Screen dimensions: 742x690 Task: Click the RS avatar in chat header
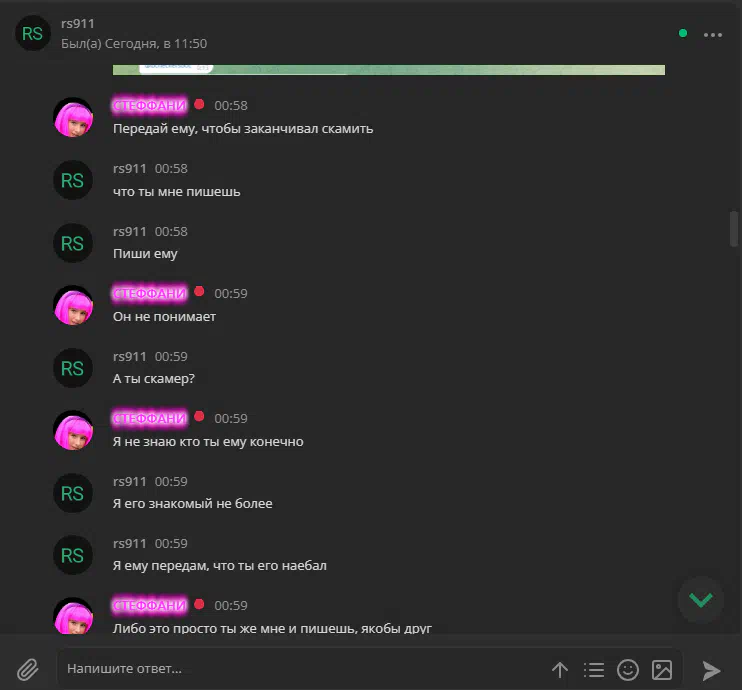[33, 34]
